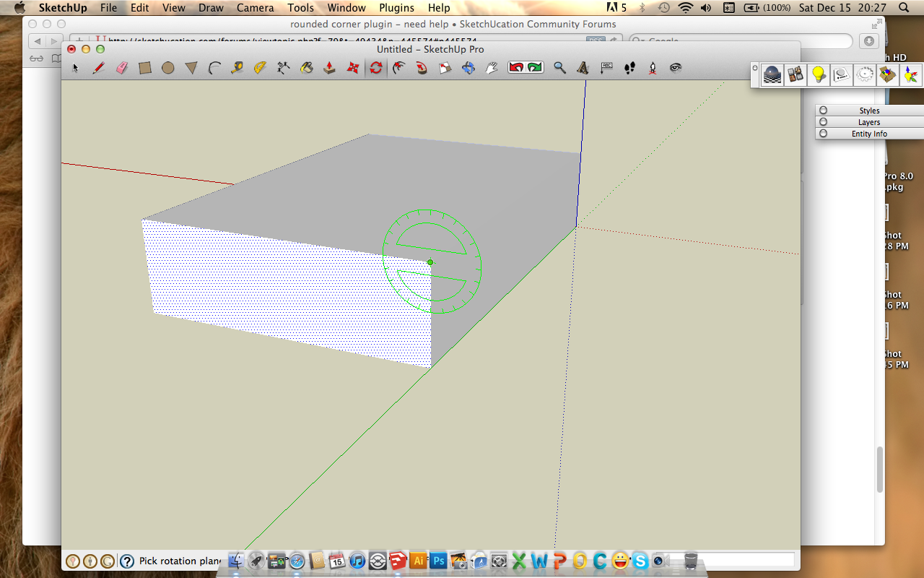Open the Draw menu
Viewport: 924px width, 578px height.
211,8
